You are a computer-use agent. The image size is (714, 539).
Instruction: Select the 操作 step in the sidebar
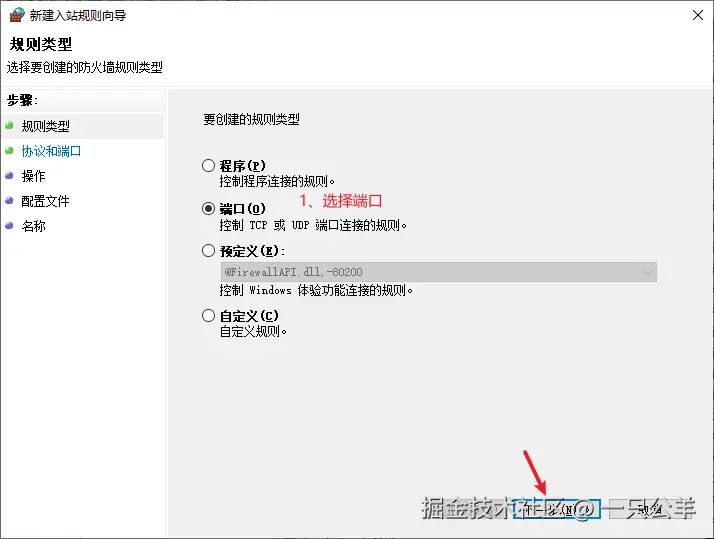coord(33,176)
